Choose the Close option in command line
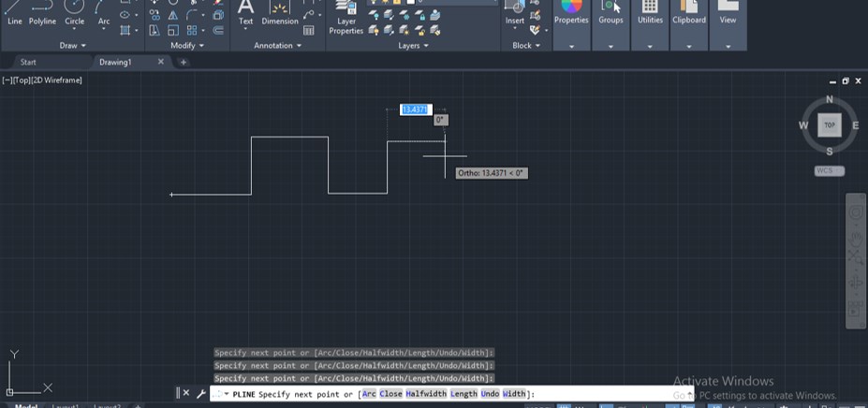 [x=390, y=394]
